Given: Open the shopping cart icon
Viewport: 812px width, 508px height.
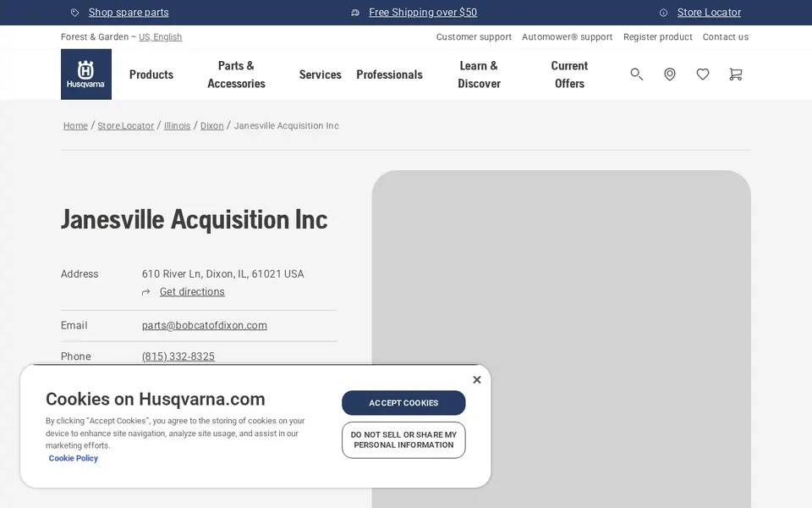Looking at the screenshot, I should tap(735, 75).
